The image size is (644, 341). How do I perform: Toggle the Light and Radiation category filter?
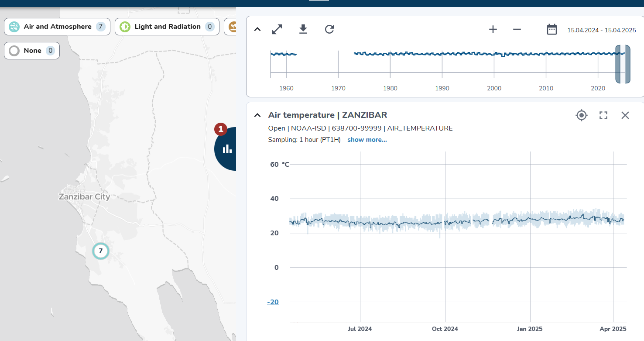(x=167, y=27)
